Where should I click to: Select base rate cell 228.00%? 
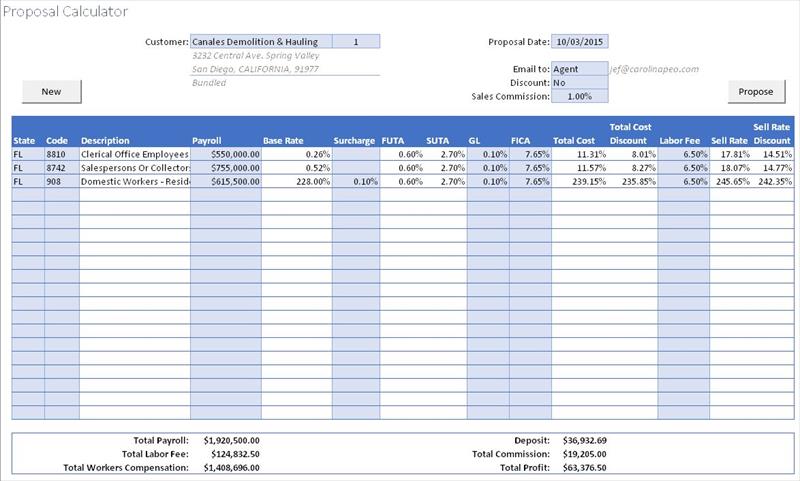pos(296,182)
